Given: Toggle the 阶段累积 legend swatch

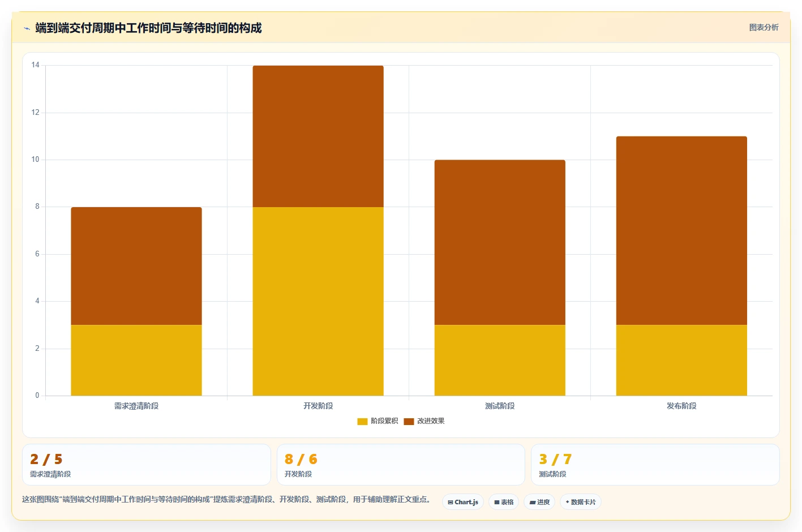Looking at the screenshot, I should pyautogui.click(x=362, y=421).
